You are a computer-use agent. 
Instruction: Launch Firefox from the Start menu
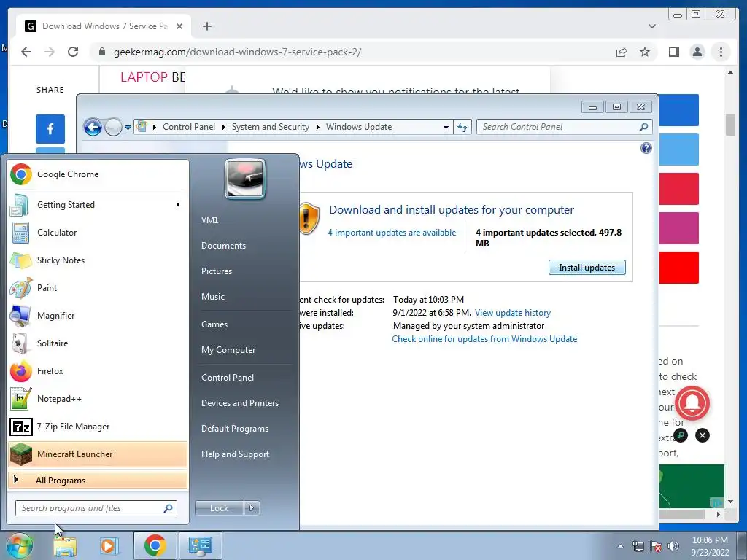(97, 371)
